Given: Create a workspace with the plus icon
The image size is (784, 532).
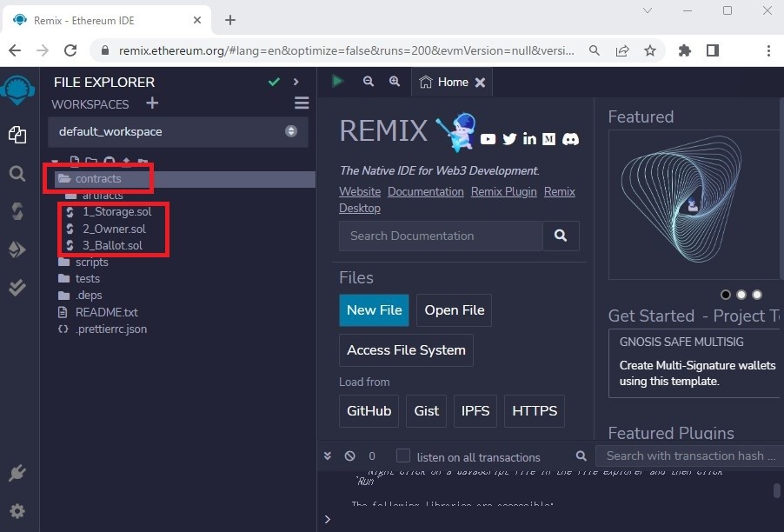Looking at the screenshot, I should [x=152, y=103].
